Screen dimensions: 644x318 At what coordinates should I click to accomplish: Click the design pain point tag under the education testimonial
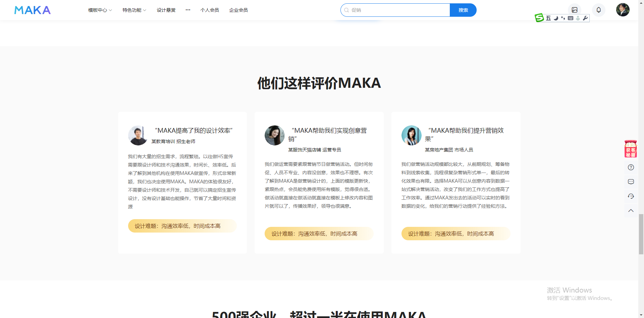tap(182, 226)
